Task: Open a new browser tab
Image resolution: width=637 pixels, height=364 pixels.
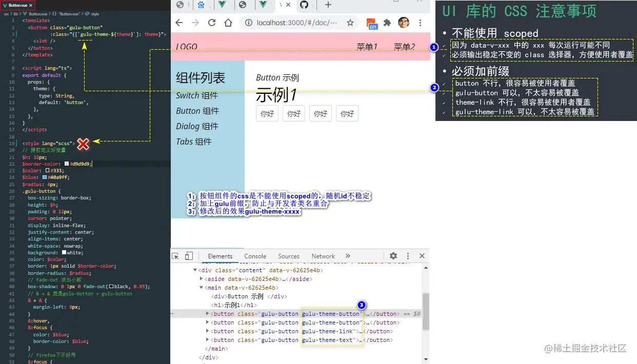Action: coord(328,5)
